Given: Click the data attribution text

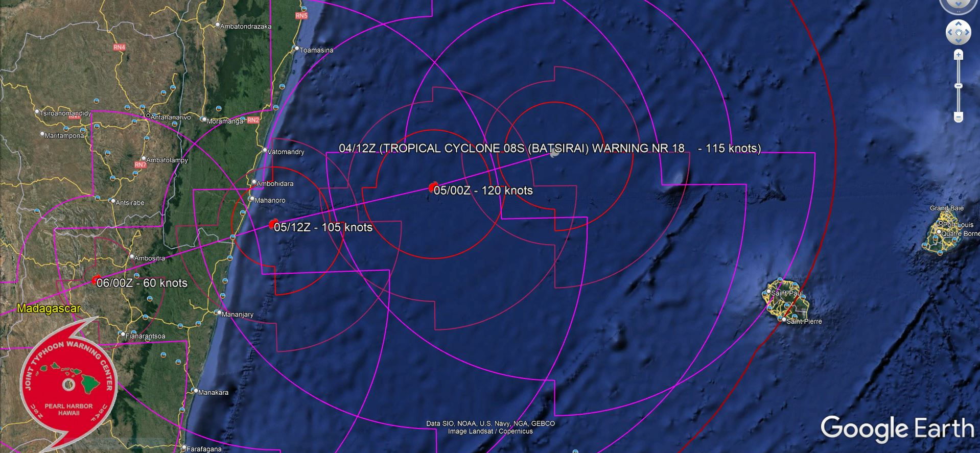Looking at the screenshot, I should [491, 427].
